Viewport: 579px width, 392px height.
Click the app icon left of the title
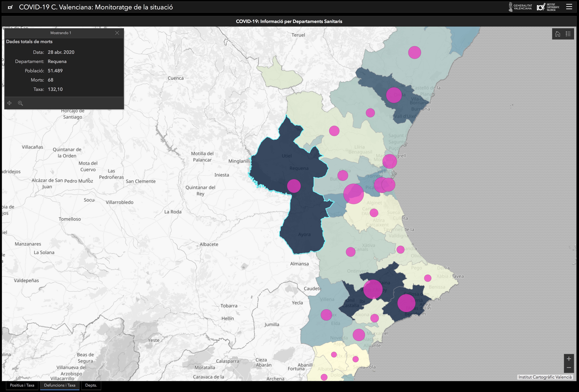[10, 7]
